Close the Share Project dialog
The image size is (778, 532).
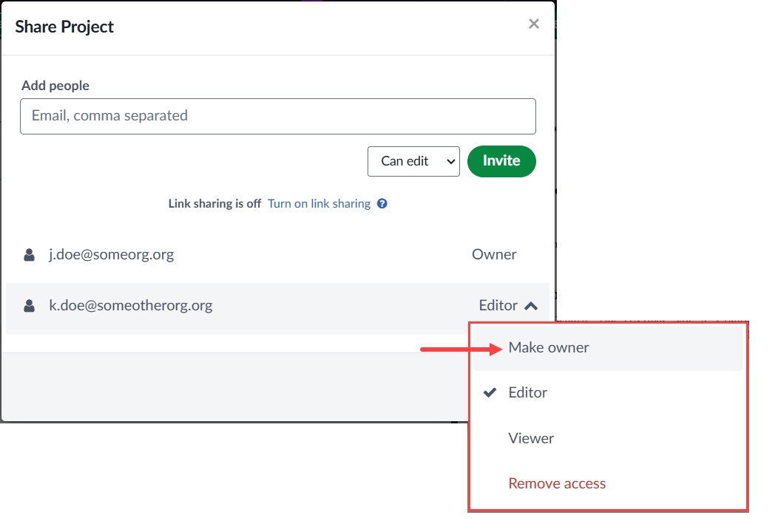point(533,24)
